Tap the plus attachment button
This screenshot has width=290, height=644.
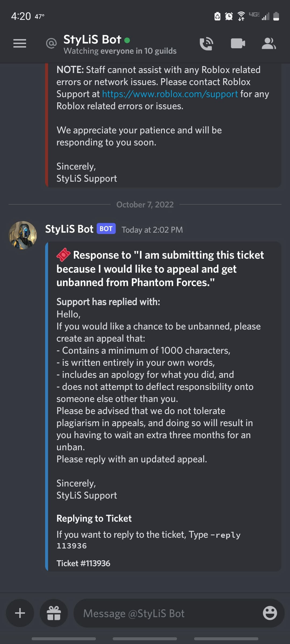(20, 613)
